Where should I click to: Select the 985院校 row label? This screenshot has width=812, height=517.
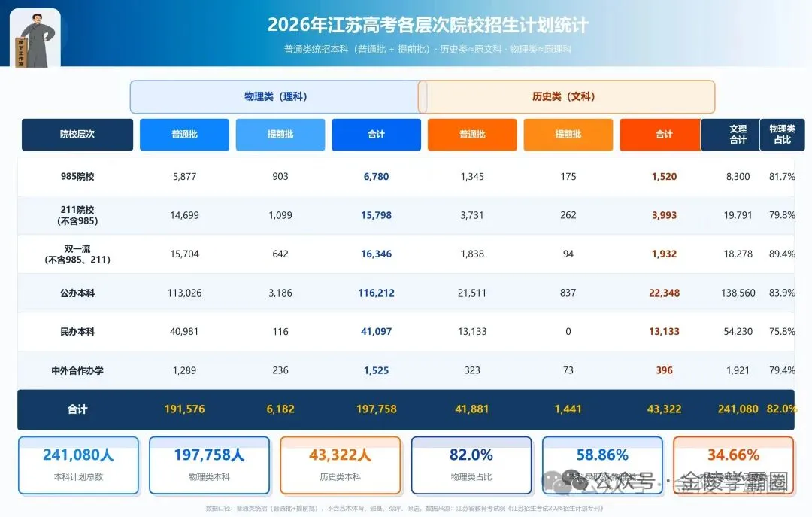click(x=77, y=176)
